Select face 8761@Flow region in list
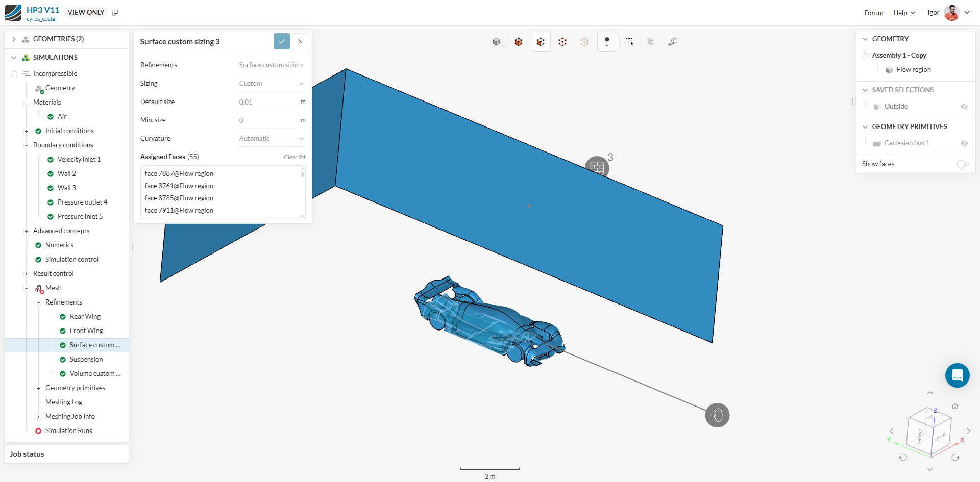 179,186
